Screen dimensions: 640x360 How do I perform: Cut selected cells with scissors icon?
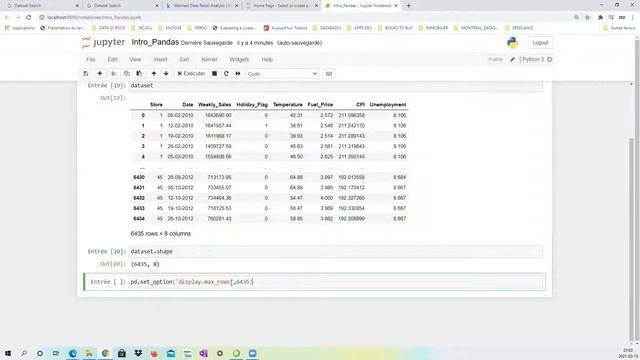[x=114, y=73]
